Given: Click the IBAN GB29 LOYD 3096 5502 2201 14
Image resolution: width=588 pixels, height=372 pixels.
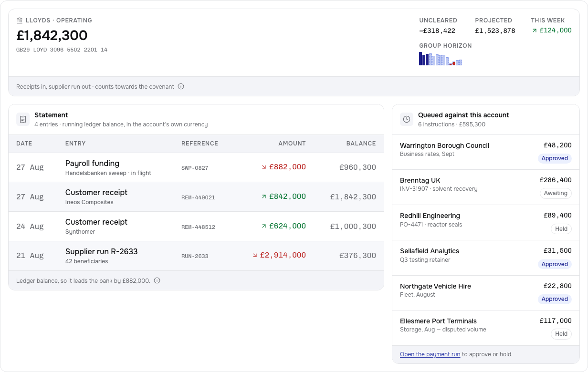Looking at the screenshot, I should click(62, 50).
